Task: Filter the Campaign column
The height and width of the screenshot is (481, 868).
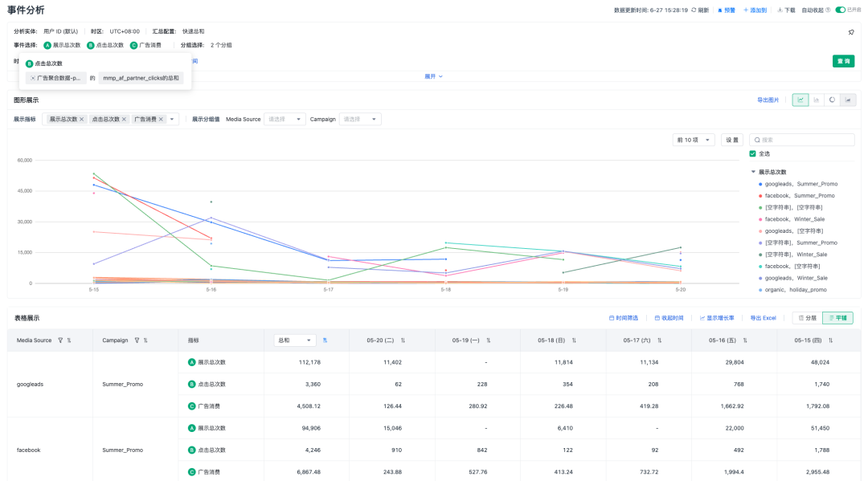Action: coord(137,340)
